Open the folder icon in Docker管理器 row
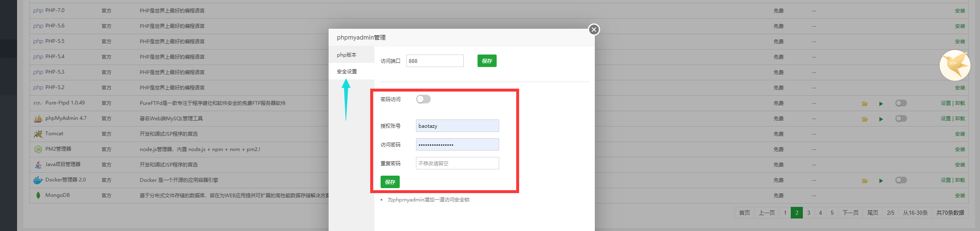Image resolution: width=980 pixels, height=231 pixels. coord(865,181)
